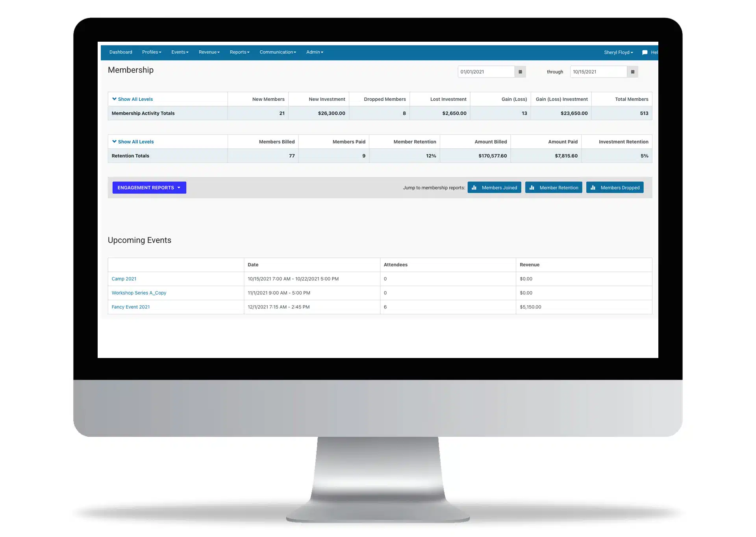The width and height of the screenshot is (756, 537).
Task: Expand Show All Levels in Membership Activity
Action: pos(133,99)
